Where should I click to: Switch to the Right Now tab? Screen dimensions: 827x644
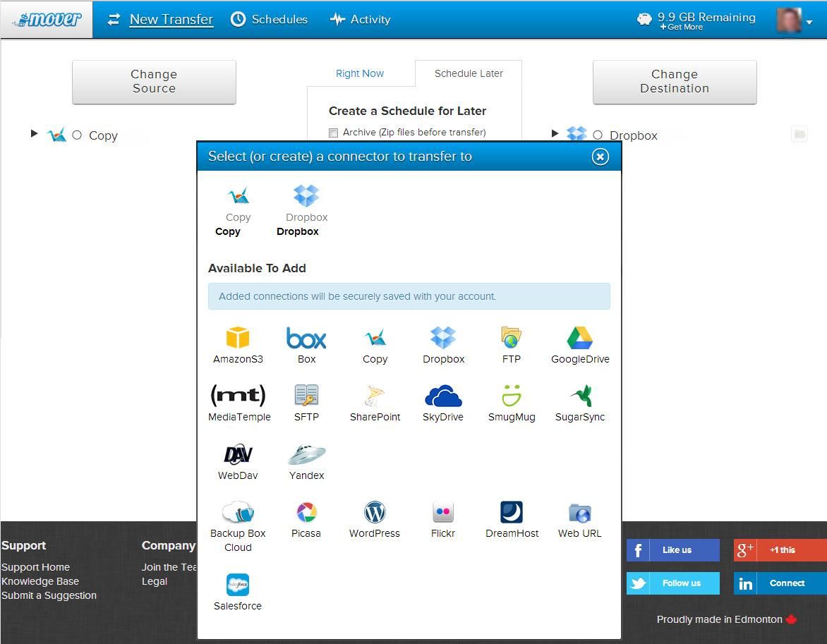point(360,73)
